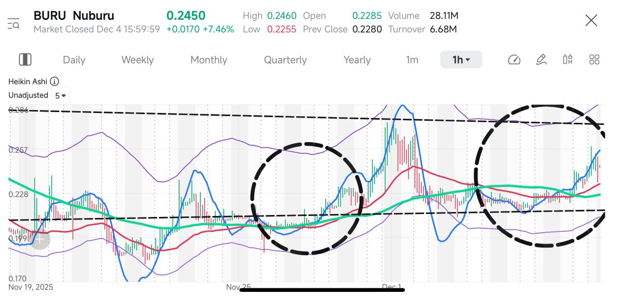Image resolution: width=644 pixels, height=298 pixels.
Task: Expand the 5 period dropdown
Action: pos(61,95)
